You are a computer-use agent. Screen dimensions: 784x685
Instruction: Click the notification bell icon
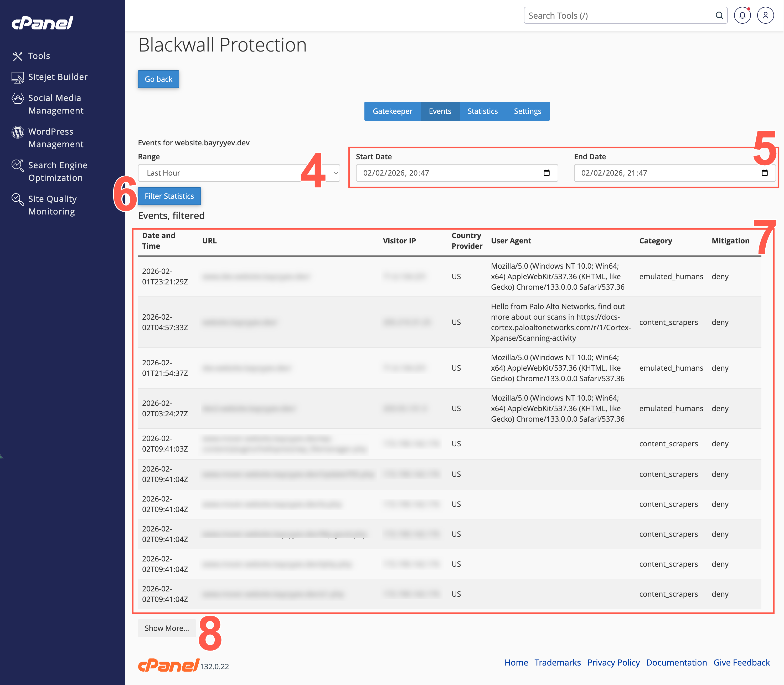[x=742, y=15]
